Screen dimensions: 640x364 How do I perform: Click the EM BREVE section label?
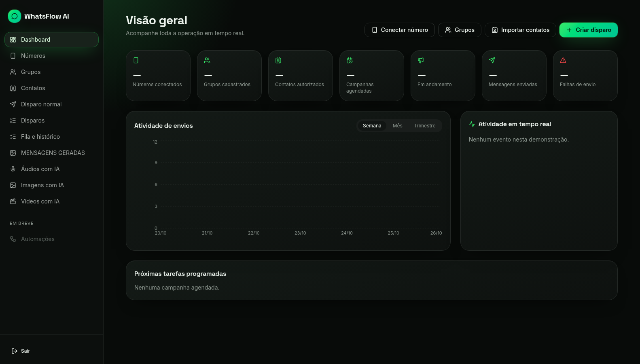pyautogui.click(x=21, y=223)
